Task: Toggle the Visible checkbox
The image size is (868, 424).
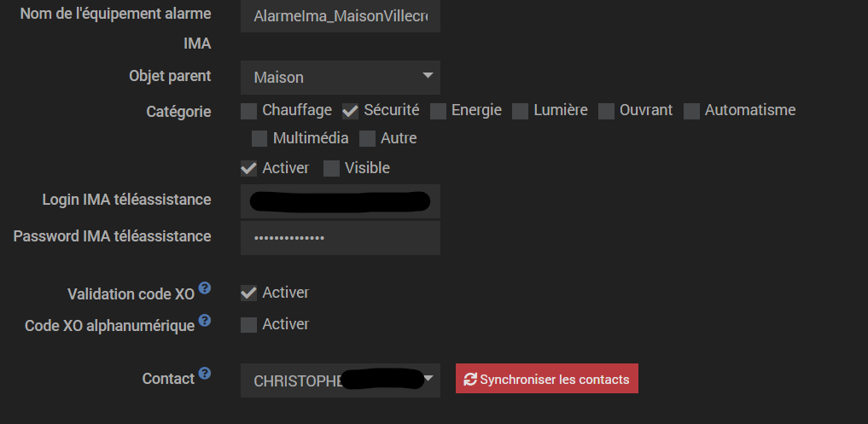Action: pyautogui.click(x=331, y=169)
